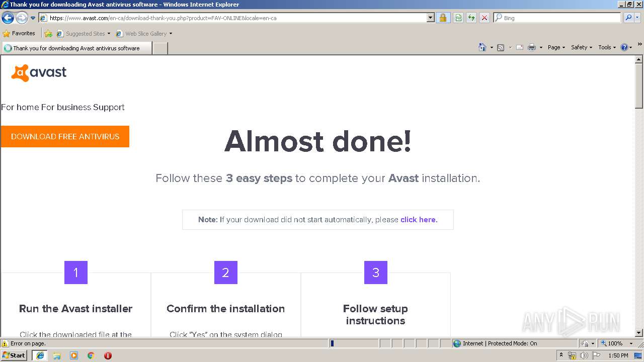Open the Windows Start menu
This screenshot has height=362, width=644.
click(14, 355)
